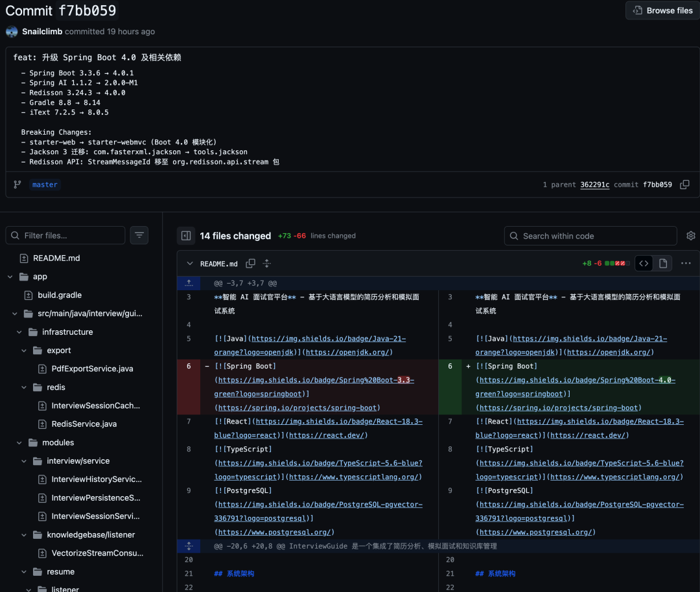The width and height of the screenshot is (700, 592).
Task: Expand hidden lines above line 3
Action: [189, 283]
